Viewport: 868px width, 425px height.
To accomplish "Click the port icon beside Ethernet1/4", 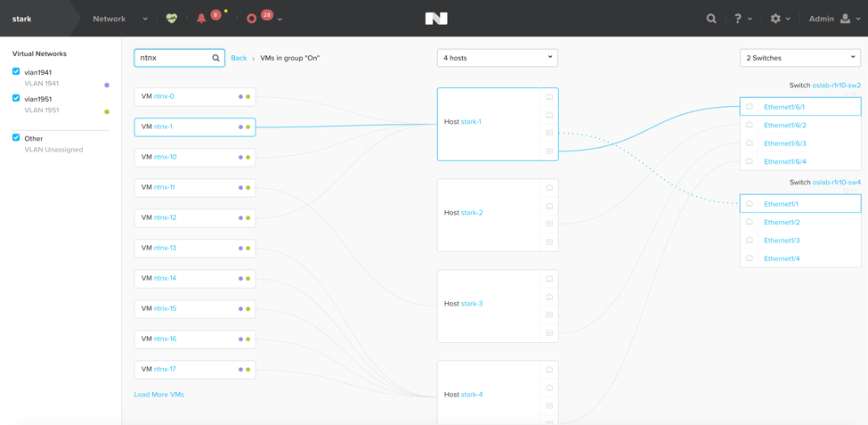I will 749,258.
